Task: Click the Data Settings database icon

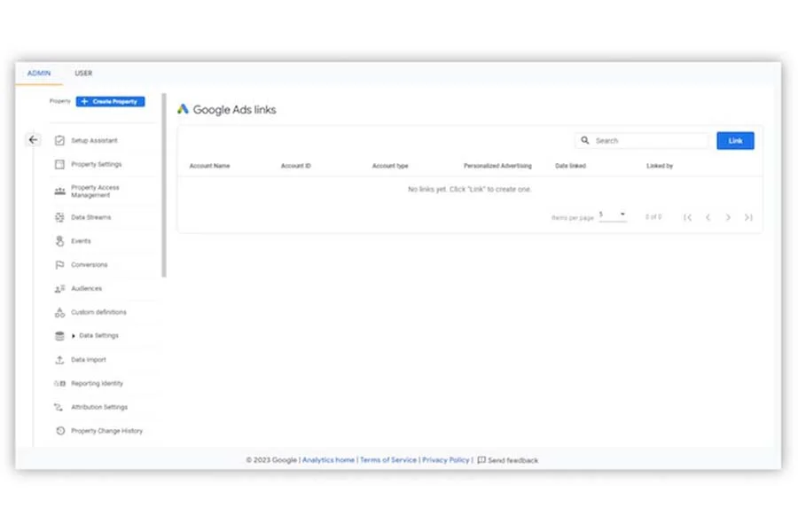Action: click(x=59, y=336)
